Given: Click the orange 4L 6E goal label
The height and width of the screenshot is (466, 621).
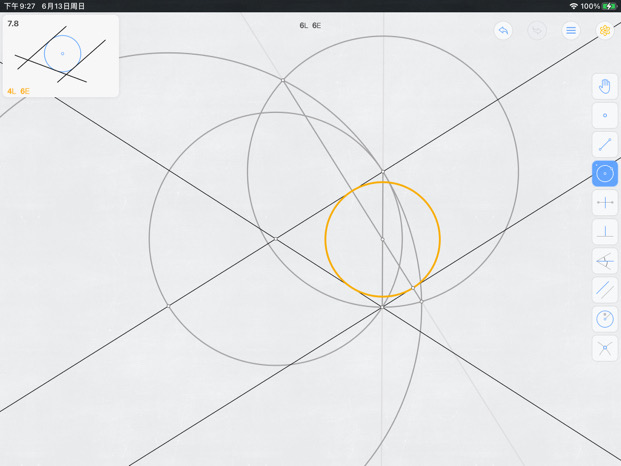Looking at the screenshot, I should [18, 91].
